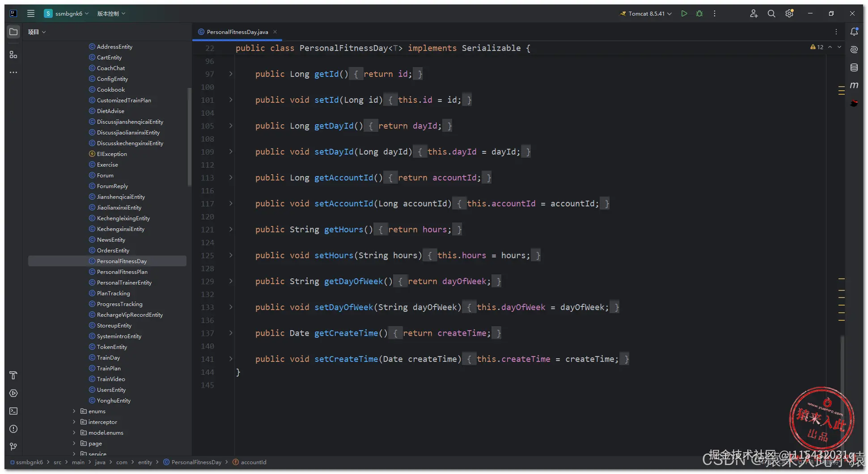
Task: Go to previous highlighted error arrow
Action: 830,47
